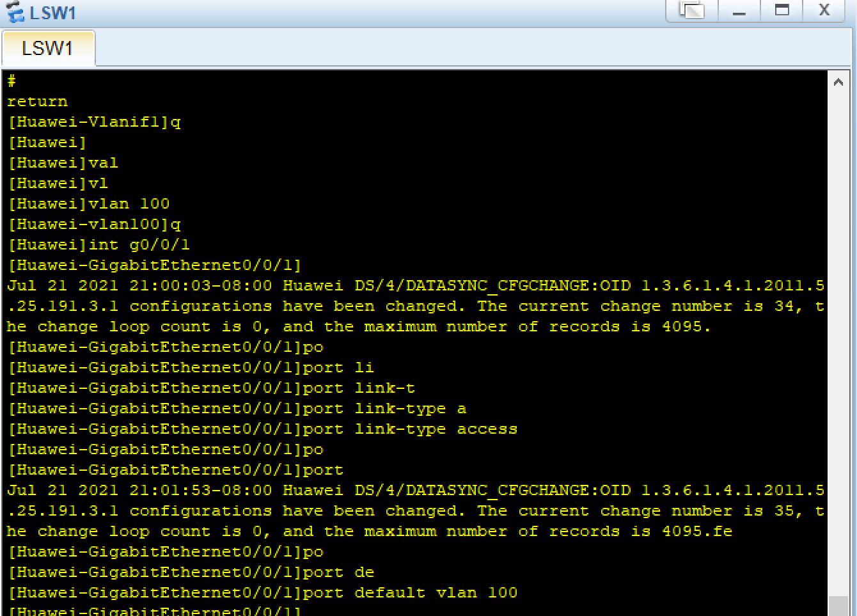Image resolution: width=857 pixels, height=616 pixels.
Task: Click the '[Huawei]vlan 100' command line
Action: 88,204
